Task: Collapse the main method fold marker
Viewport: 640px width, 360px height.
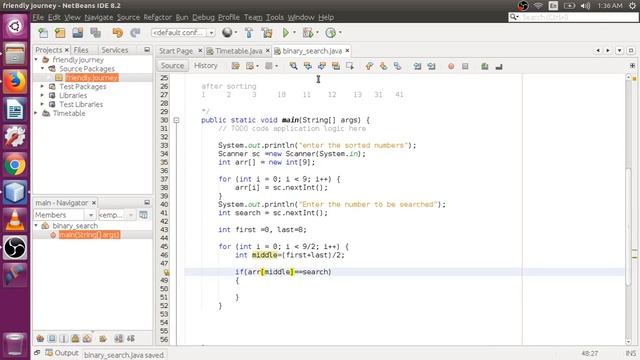Action: pos(176,120)
